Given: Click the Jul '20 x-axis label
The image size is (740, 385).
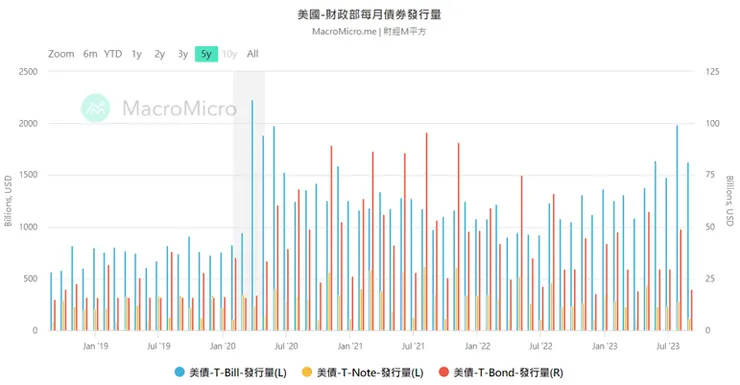Looking at the screenshot, I should pos(286,346).
